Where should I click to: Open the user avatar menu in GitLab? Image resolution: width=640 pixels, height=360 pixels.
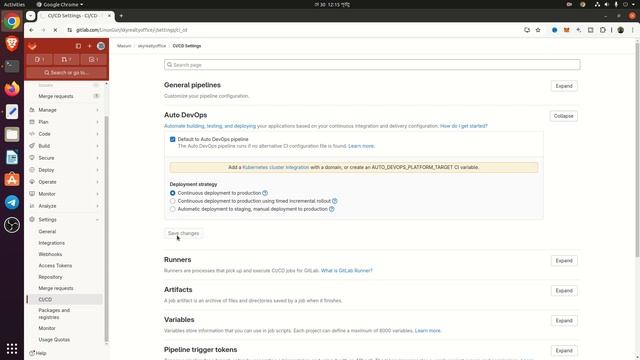(x=101, y=46)
